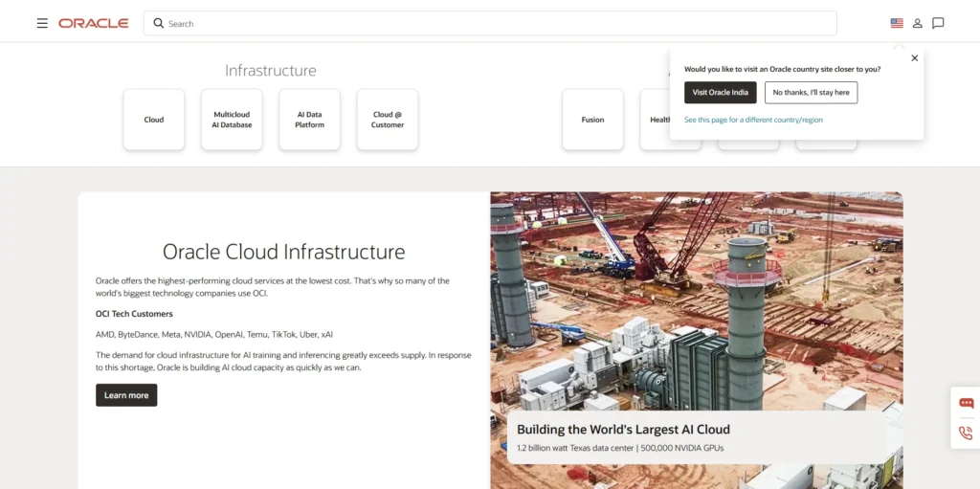Open the country flag selector
980x489 pixels.
tap(897, 23)
